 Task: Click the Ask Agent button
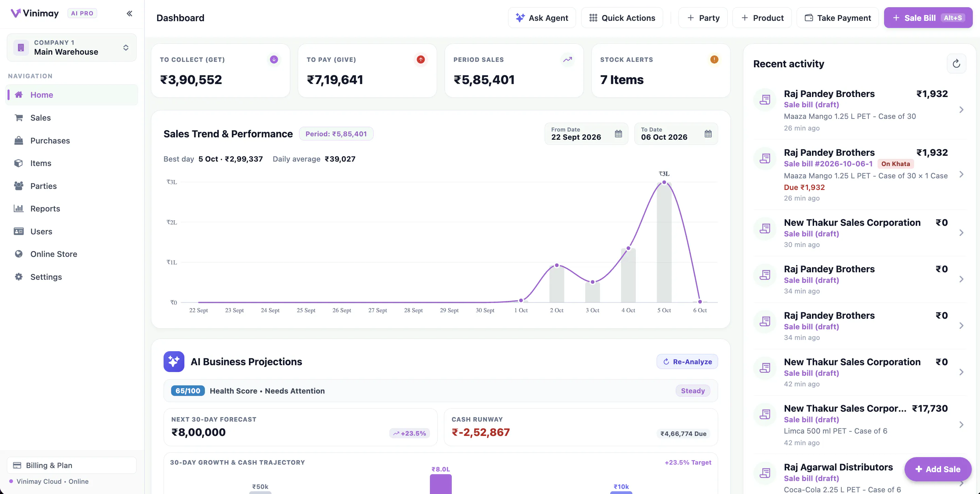[542, 18]
